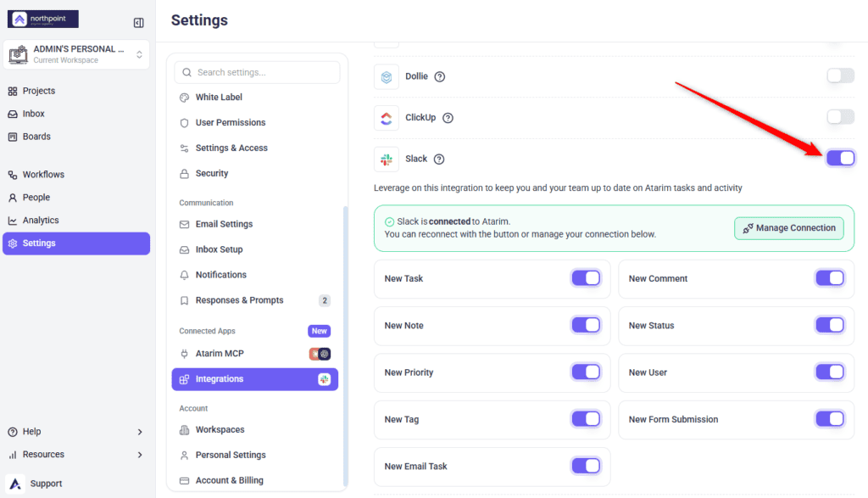The width and height of the screenshot is (868, 498).
Task: Click the Slack app icon
Action: pyautogui.click(x=387, y=159)
